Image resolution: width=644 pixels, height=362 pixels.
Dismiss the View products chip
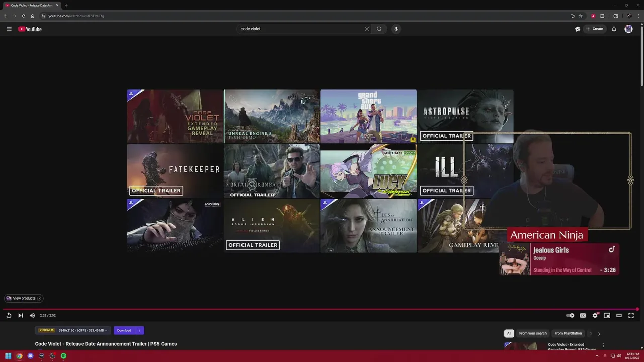coord(39,298)
